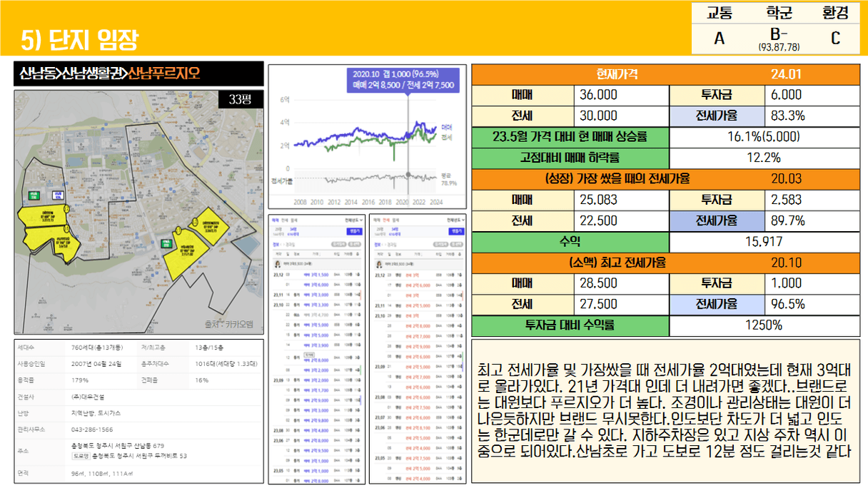Screen dimensions: 868x488
Task: Click the 교통 grade A cell
Action: pos(719,38)
